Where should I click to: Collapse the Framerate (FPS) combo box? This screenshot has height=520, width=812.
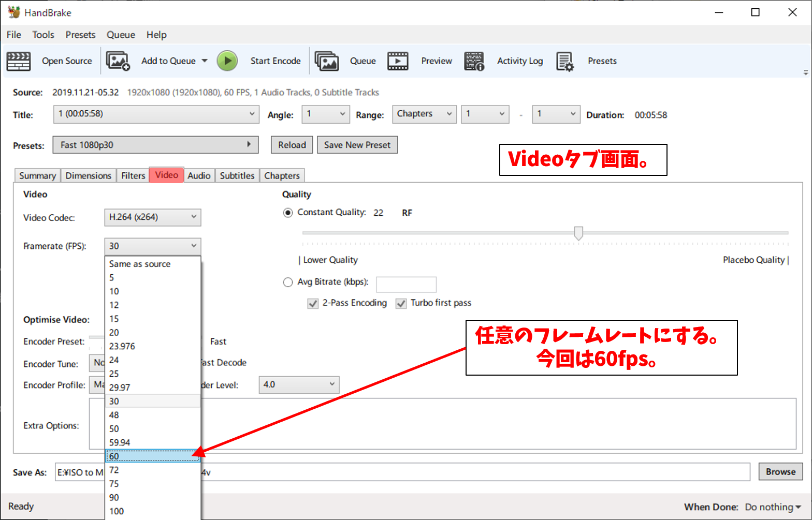click(152, 246)
